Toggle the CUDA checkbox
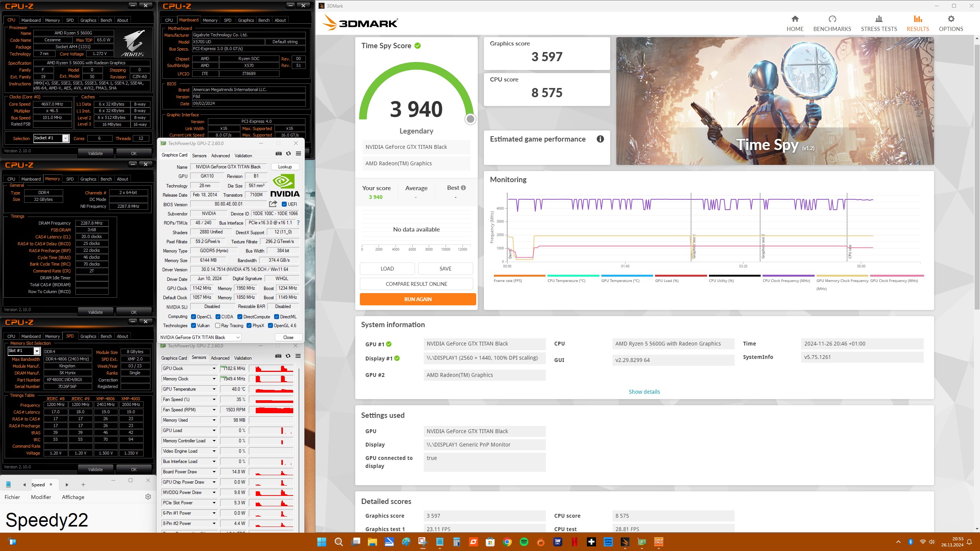This screenshot has height=551, width=980. pos(218,316)
